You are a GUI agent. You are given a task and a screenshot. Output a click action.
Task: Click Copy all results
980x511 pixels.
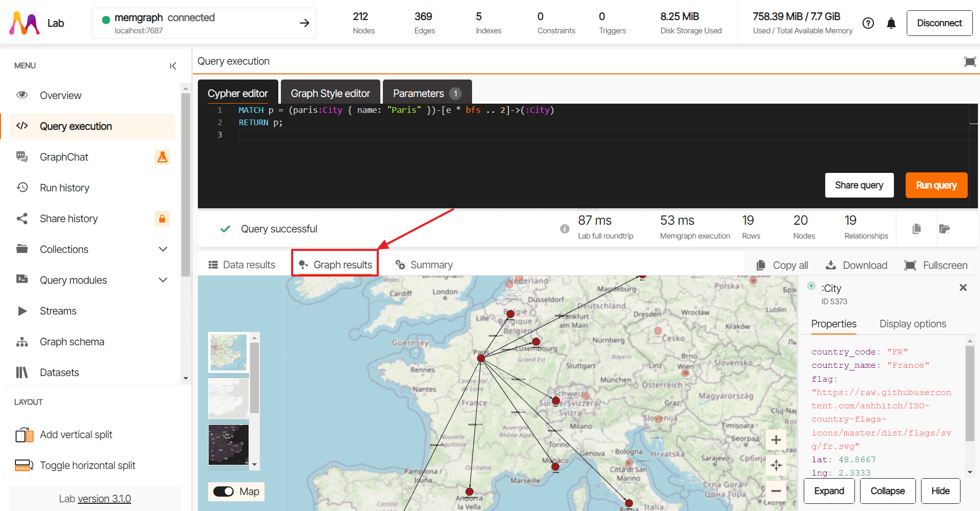tap(782, 265)
